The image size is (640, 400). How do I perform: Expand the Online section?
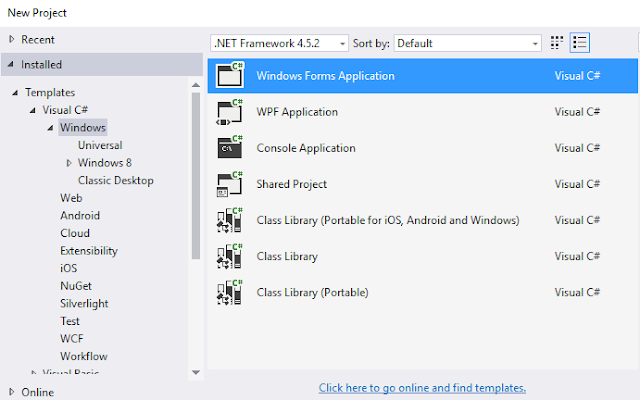tap(11, 392)
